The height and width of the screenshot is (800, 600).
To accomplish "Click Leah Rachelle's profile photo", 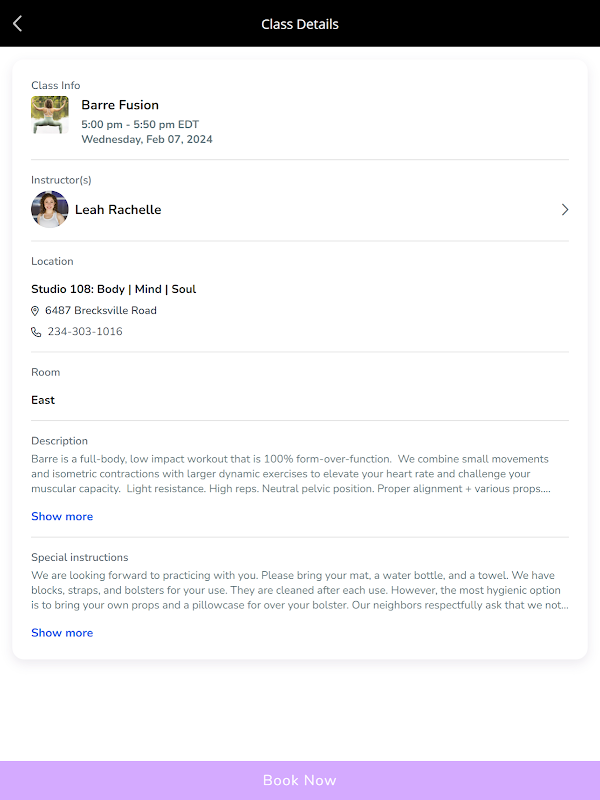I will click(50, 210).
